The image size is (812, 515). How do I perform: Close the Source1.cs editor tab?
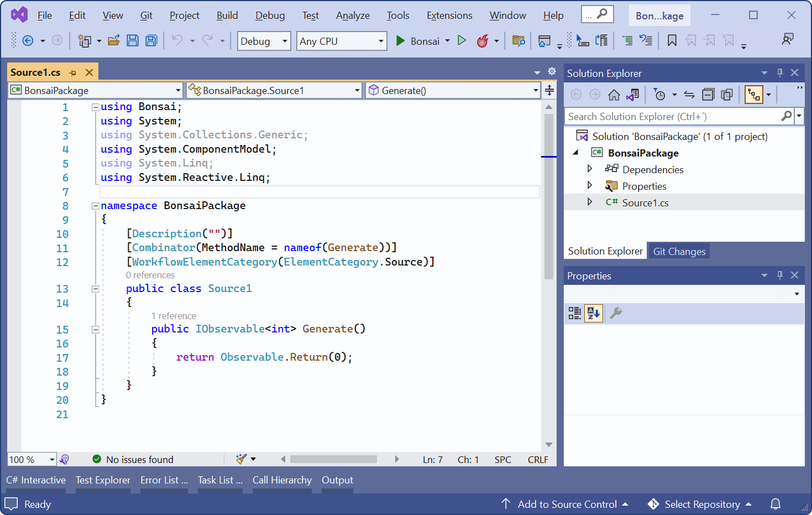coord(89,72)
